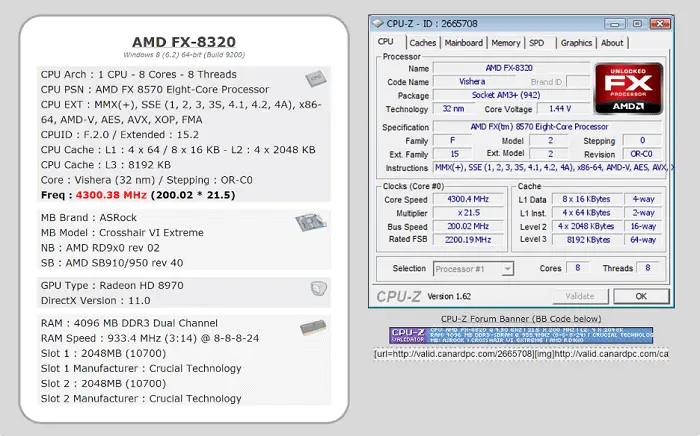Click the Bus Speed value 200.02 MHz

click(468, 226)
